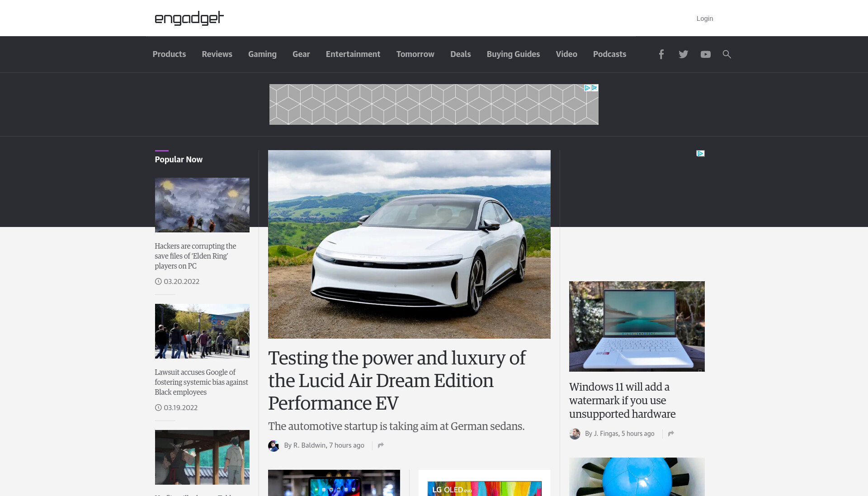Viewport: 868px width, 496px height.
Task: Open the search magnifier icon
Action: tap(726, 54)
